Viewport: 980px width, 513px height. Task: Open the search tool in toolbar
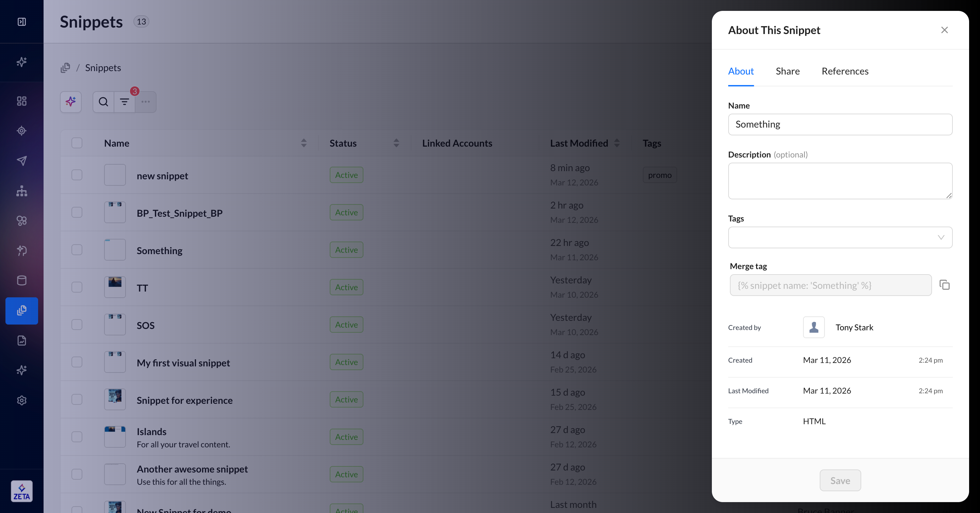click(103, 101)
